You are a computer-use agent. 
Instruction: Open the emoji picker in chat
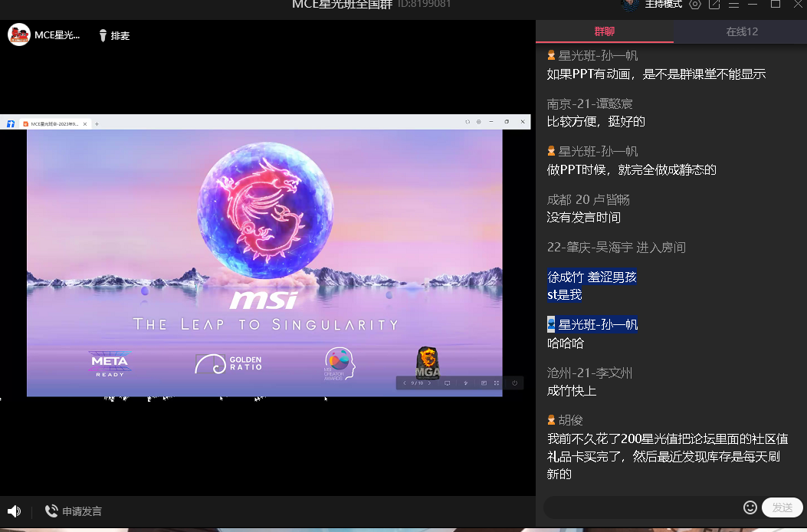pos(750,507)
